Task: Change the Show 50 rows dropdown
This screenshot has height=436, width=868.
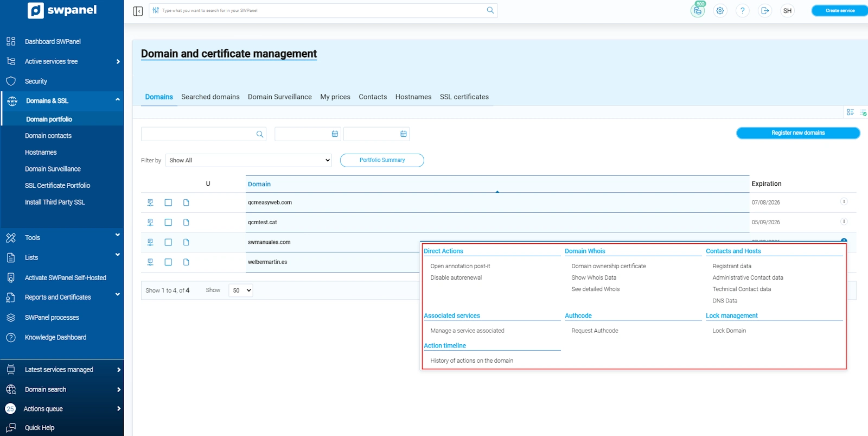Action: pos(241,290)
